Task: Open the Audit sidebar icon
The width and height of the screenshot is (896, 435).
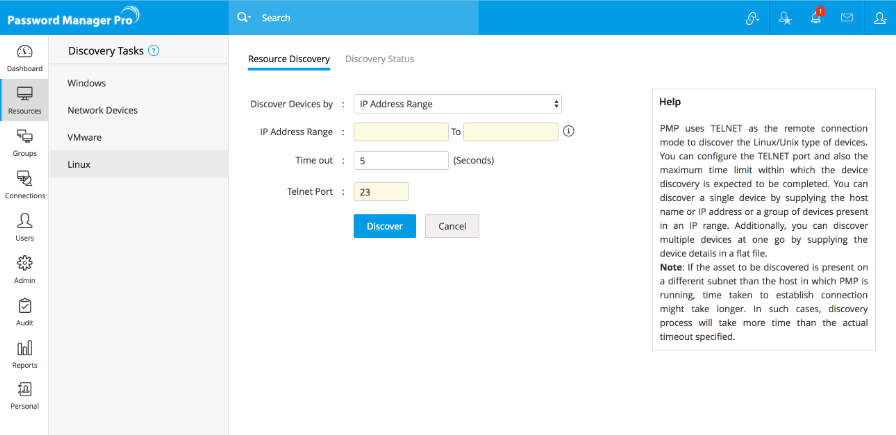Action: [24, 310]
